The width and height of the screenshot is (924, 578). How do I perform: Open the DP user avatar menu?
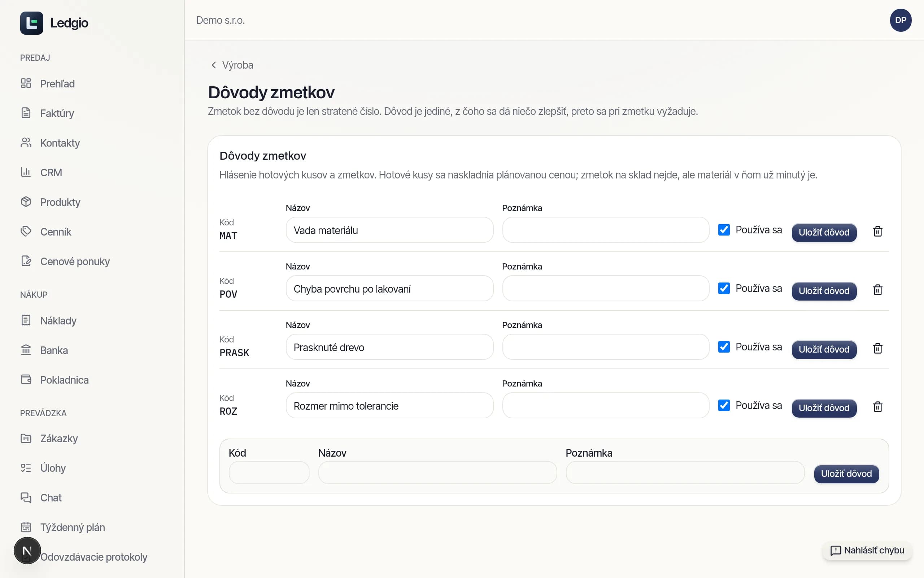(900, 20)
